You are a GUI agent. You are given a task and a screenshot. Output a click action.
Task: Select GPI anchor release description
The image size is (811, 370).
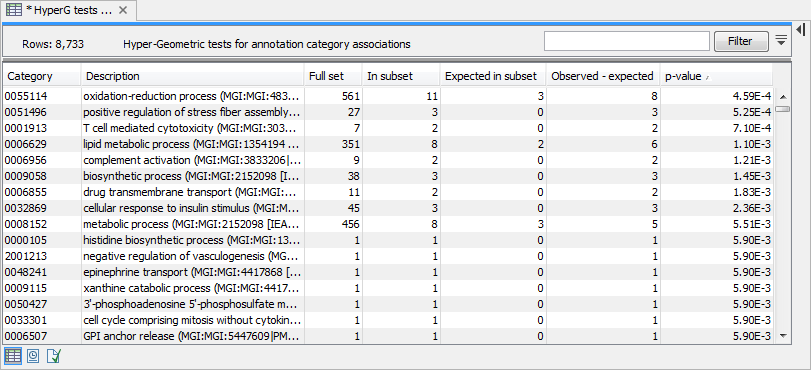pyautogui.click(x=192, y=336)
